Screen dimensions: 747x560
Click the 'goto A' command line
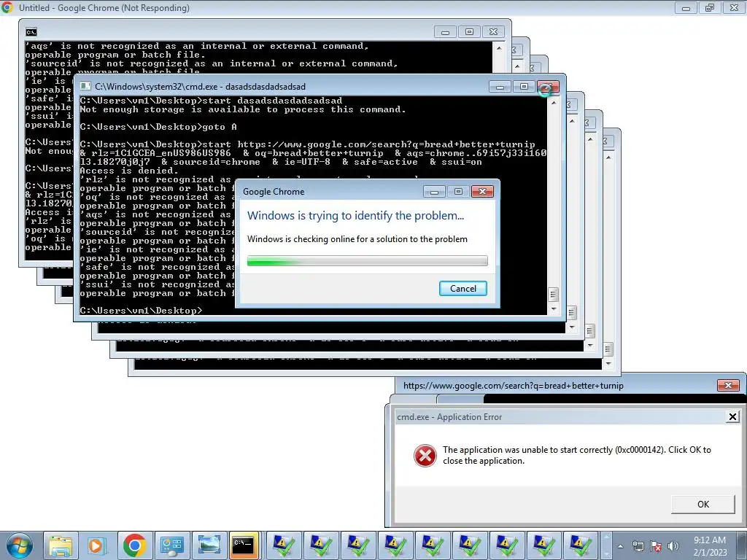pyautogui.click(x=158, y=127)
